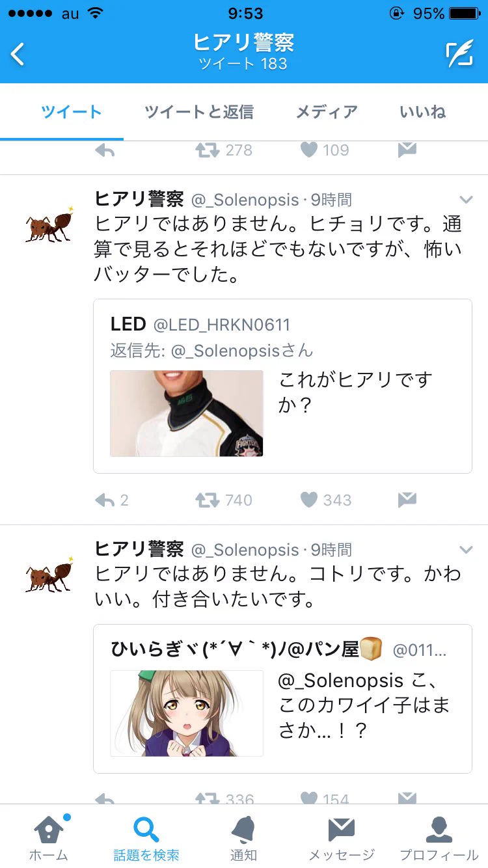Open the いいね tab

(x=423, y=112)
